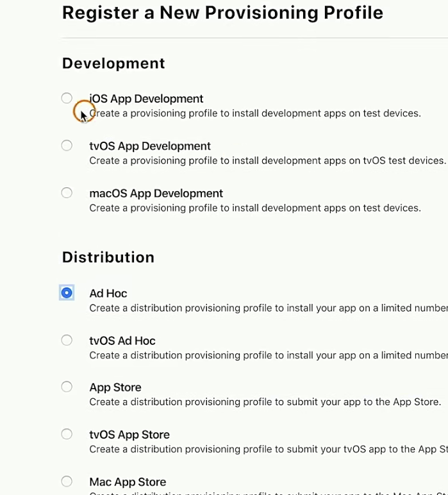Select the macOS App Development radio button
448x495 pixels.
click(67, 192)
